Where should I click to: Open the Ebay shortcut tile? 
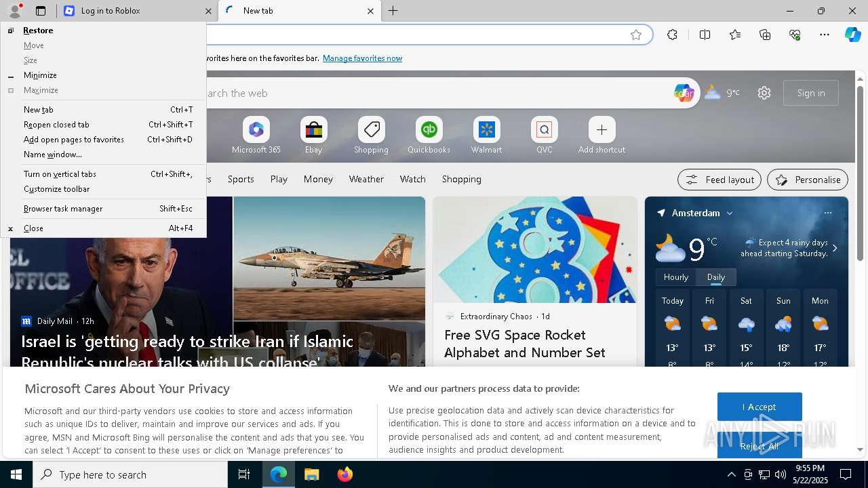313,135
